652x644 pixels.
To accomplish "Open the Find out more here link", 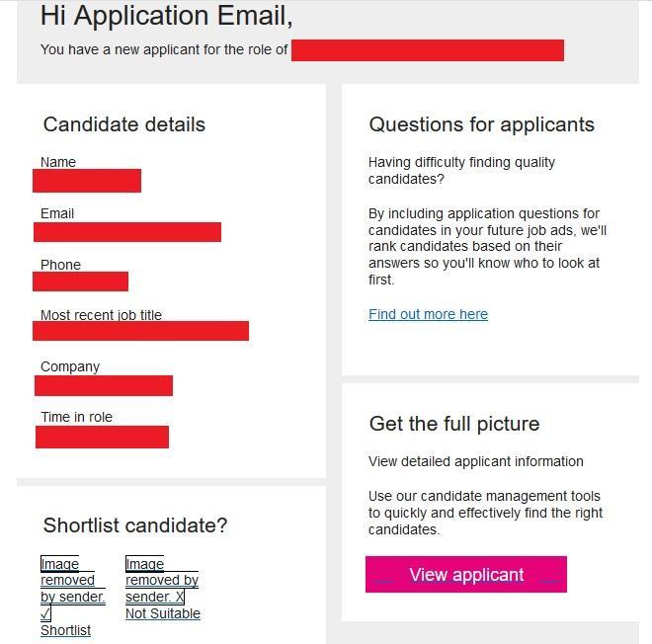I will coord(428,314).
